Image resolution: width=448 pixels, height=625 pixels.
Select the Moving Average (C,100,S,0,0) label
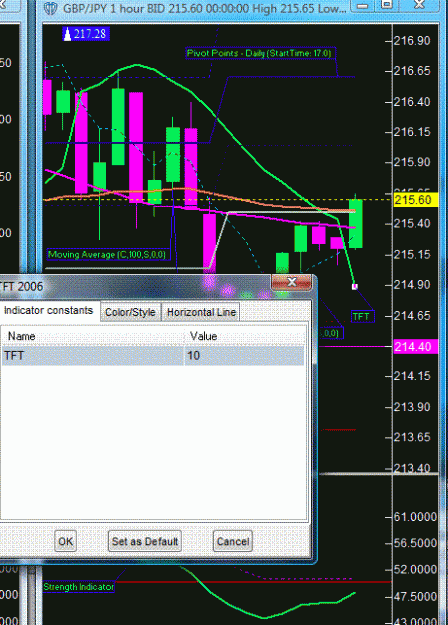tap(107, 254)
